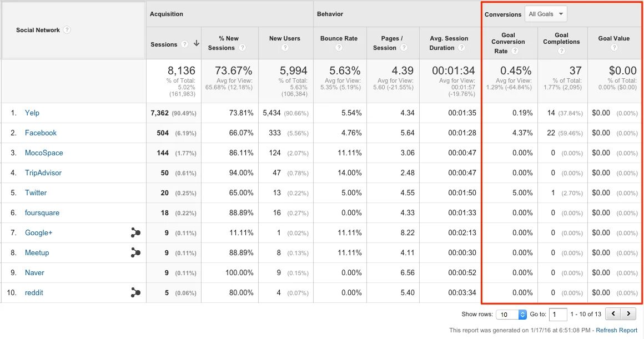
Task: Select the 1 - 10 of 13 range text
Action: pos(586,314)
